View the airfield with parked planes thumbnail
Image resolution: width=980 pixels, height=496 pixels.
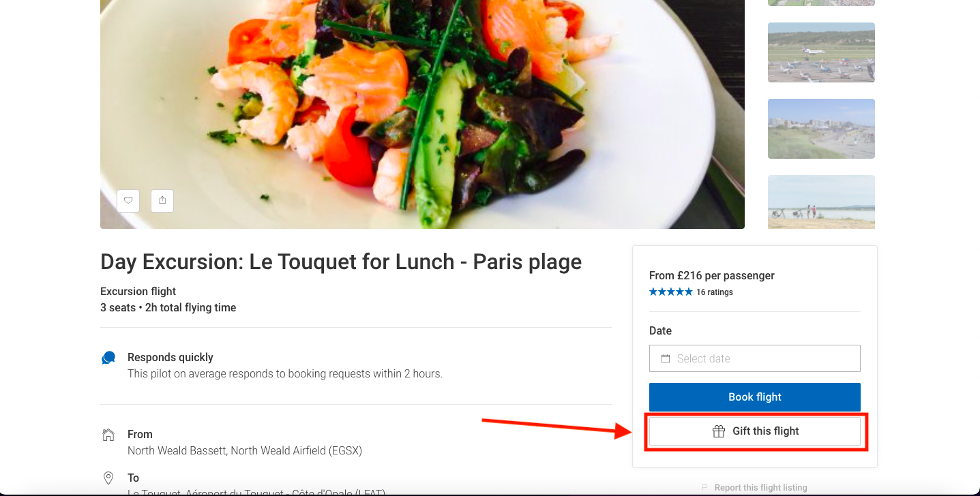pos(821,52)
